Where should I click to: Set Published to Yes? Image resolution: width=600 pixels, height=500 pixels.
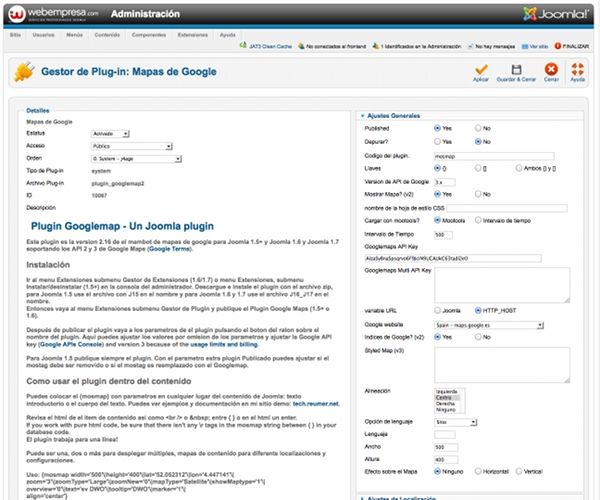pyautogui.click(x=437, y=128)
